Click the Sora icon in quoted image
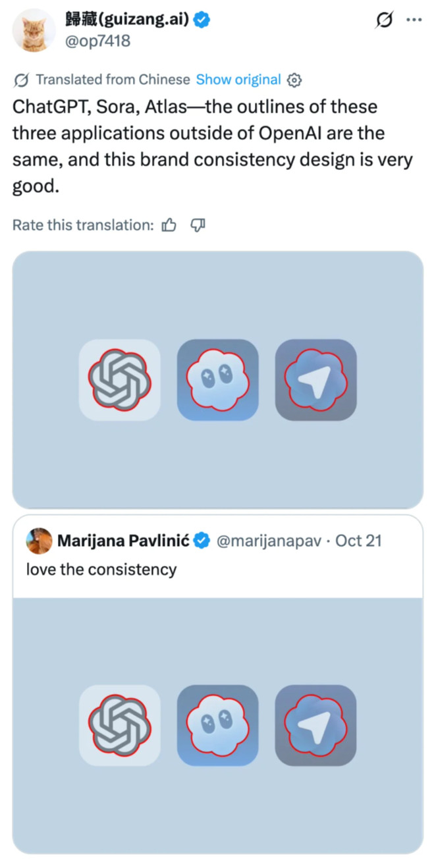The image size is (436, 868). point(217,725)
